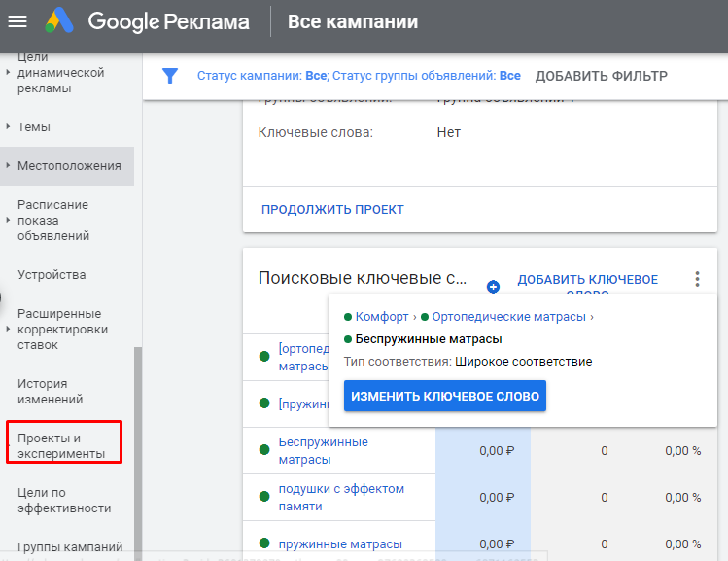This screenshot has width=728, height=561.
Task: Click the Google Ads logo
Action: coord(63,21)
